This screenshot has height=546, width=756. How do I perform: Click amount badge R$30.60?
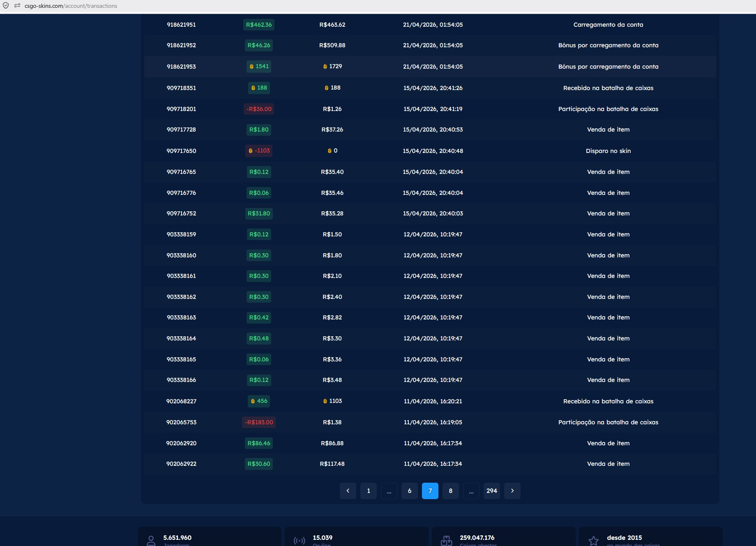pos(259,464)
